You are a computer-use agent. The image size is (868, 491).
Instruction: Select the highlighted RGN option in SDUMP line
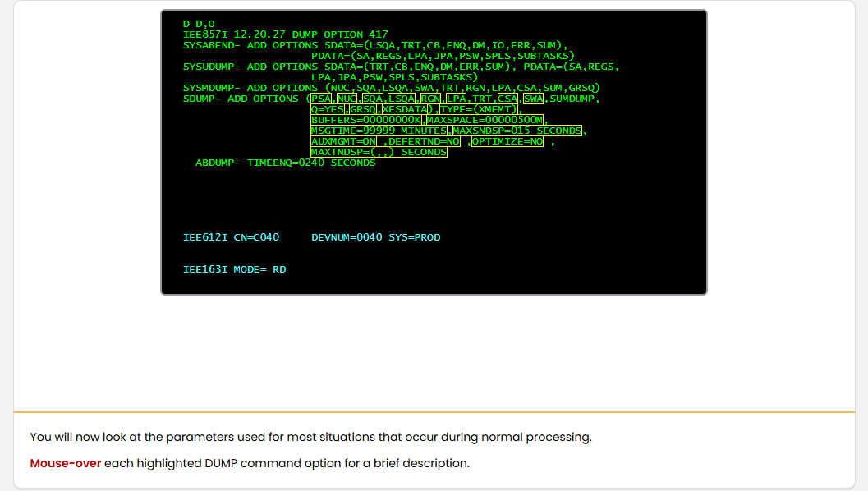click(430, 99)
